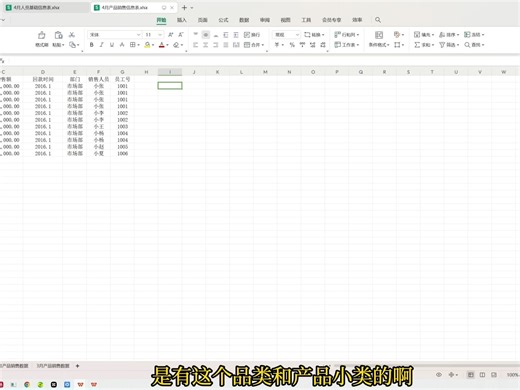Click the thousands separator icon

(x=302, y=45)
